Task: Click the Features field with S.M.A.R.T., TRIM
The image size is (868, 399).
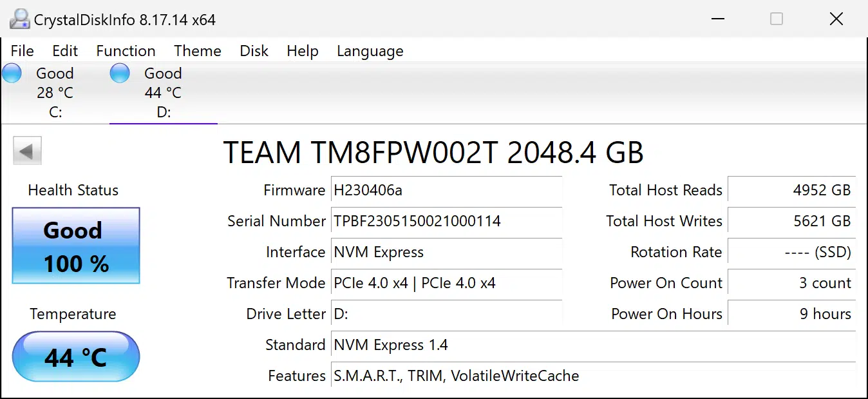Action: [x=593, y=376]
